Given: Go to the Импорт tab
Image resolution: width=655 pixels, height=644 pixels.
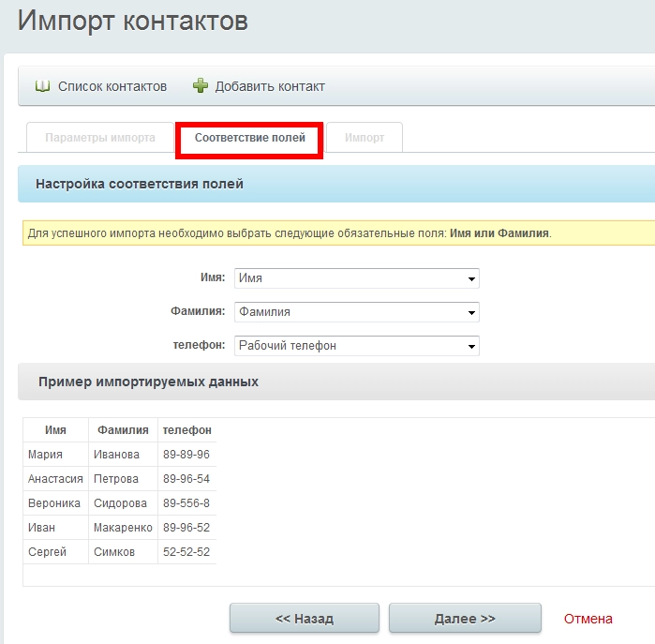Looking at the screenshot, I should 365,138.
